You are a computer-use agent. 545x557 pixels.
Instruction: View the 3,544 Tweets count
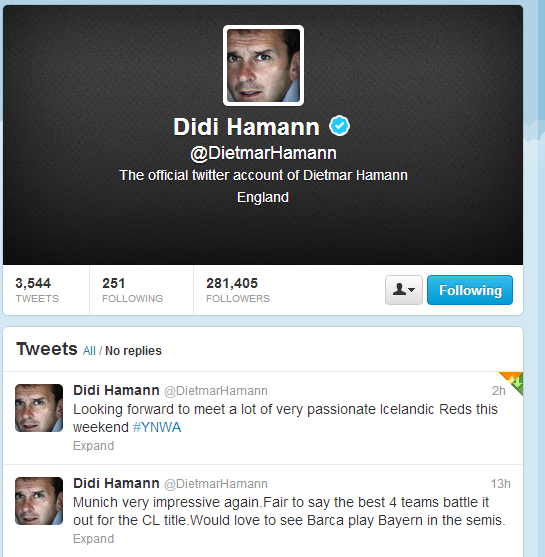(x=37, y=290)
